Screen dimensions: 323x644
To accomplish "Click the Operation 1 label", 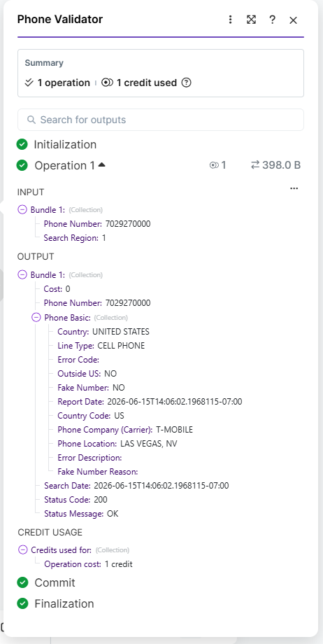I will 65,165.
